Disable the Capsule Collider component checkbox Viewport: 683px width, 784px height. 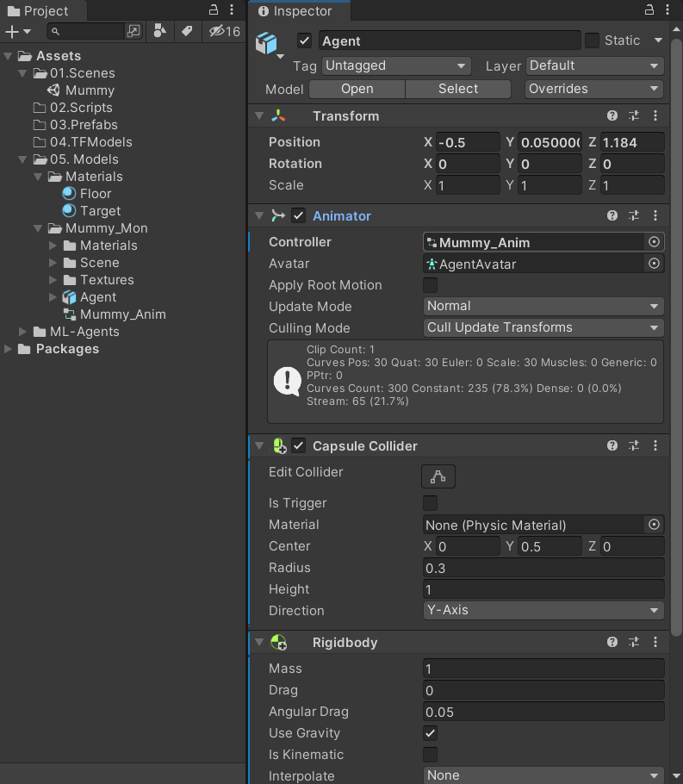pos(299,445)
